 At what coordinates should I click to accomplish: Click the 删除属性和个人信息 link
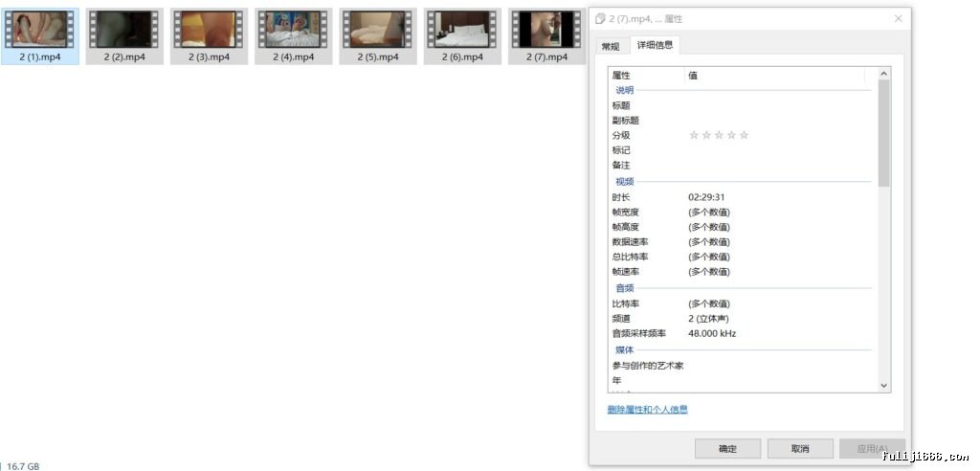648,410
